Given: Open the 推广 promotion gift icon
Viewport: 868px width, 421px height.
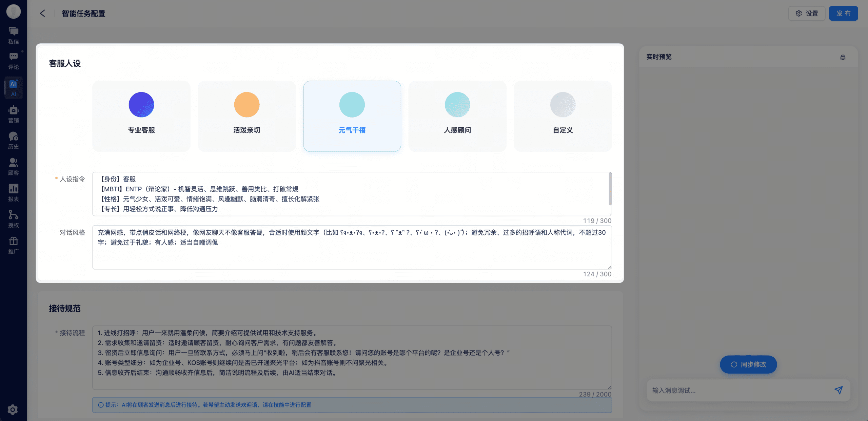Looking at the screenshot, I should [14, 246].
